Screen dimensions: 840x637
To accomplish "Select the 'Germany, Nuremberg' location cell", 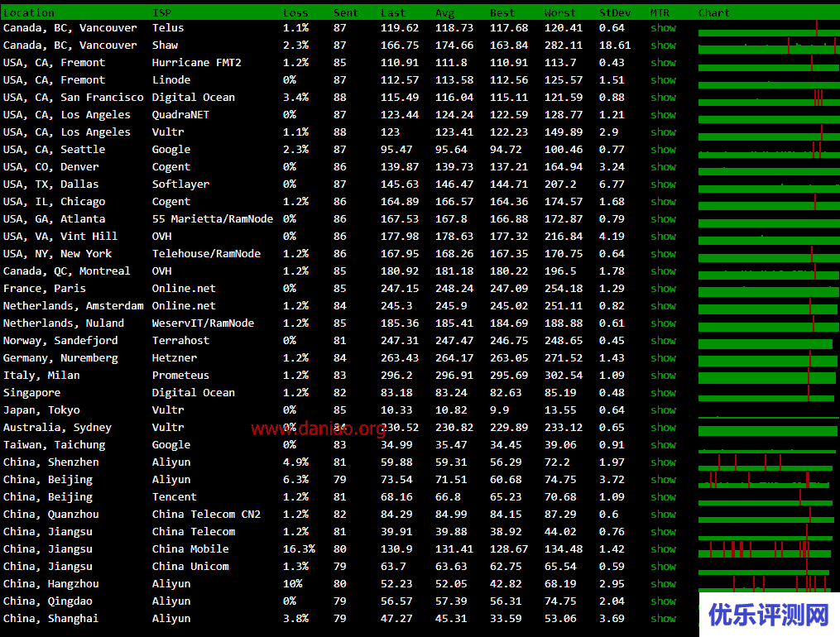I will pyautogui.click(x=60, y=358).
